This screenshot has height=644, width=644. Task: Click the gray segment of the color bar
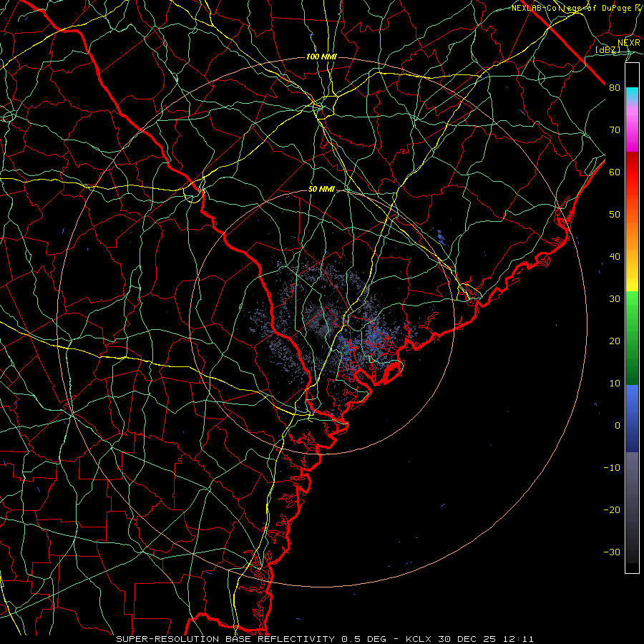pyautogui.click(x=632, y=507)
